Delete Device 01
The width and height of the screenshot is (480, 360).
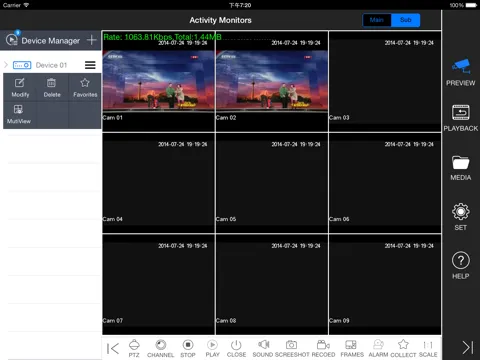click(x=52, y=88)
